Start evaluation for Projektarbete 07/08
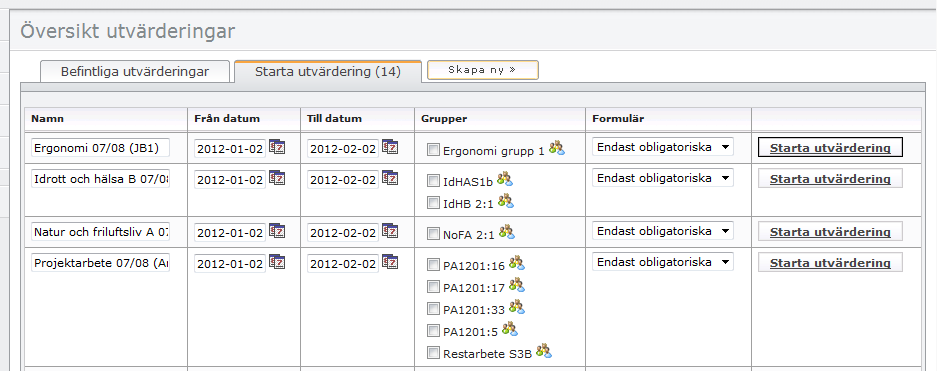Screen dimensions: 937x371 pos(830,262)
